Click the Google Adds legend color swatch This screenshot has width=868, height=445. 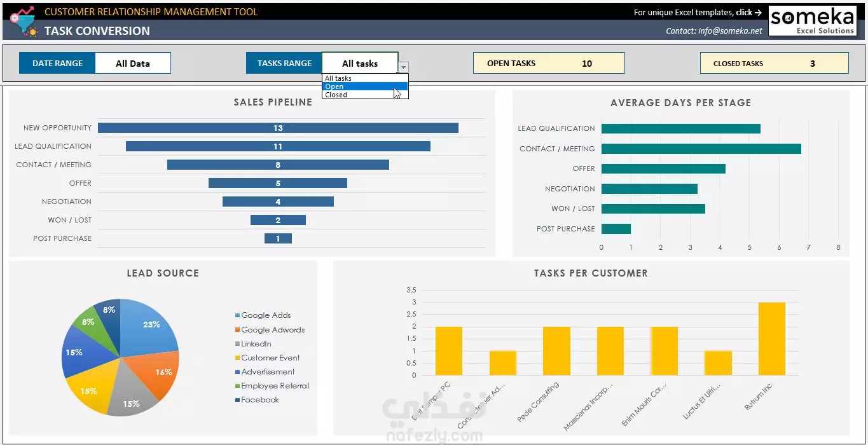click(238, 315)
